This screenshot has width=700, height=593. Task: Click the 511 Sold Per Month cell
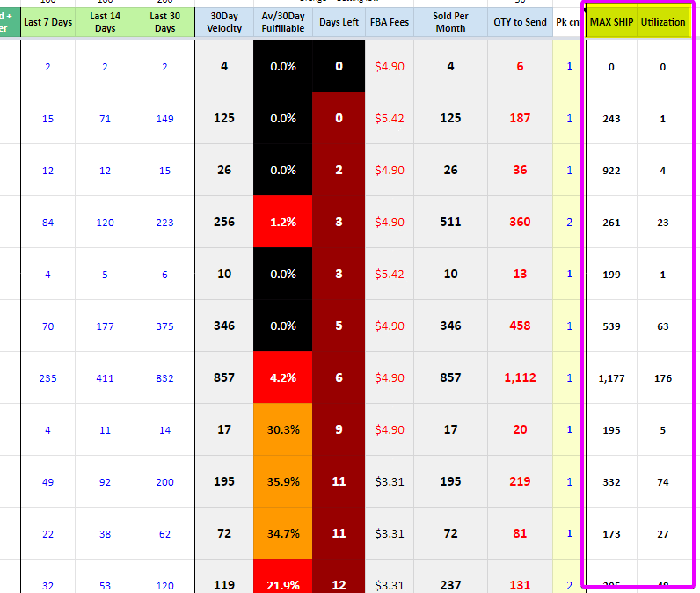point(450,222)
